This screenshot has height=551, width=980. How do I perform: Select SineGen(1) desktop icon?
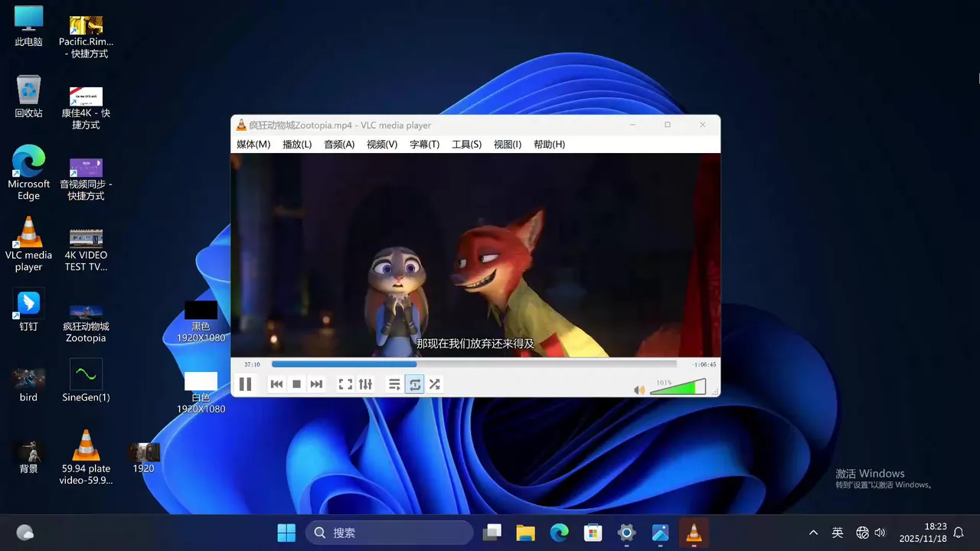86,381
